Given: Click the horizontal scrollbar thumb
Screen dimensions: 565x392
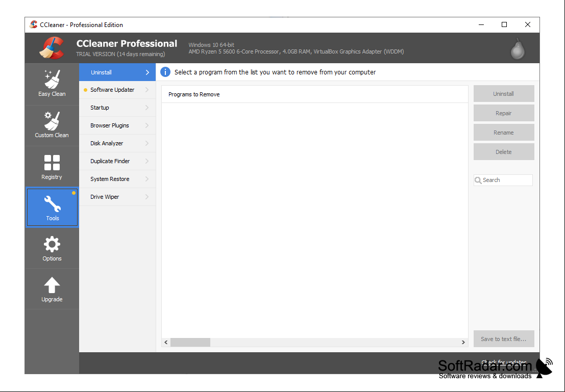Looking at the screenshot, I should click(190, 343).
